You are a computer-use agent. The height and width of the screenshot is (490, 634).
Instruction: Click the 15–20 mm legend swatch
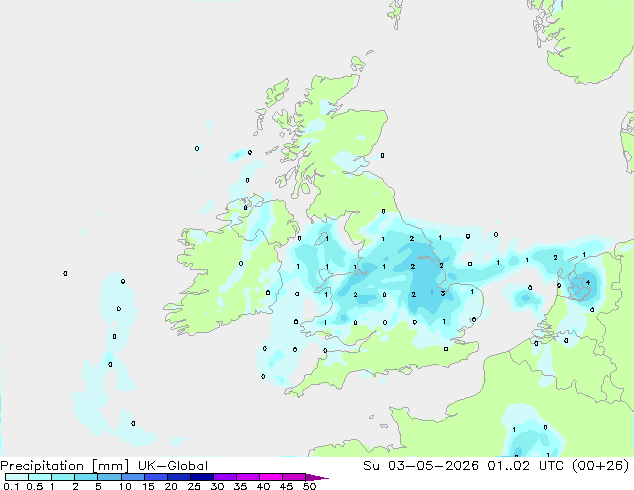(x=155, y=477)
